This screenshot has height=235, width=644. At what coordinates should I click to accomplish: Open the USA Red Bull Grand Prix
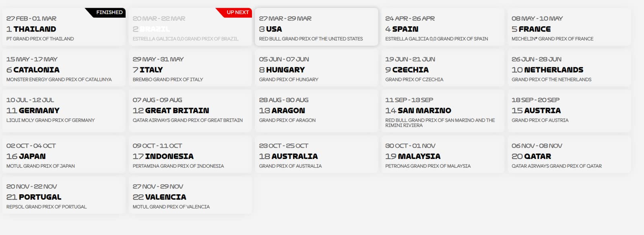pyautogui.click(x=316, y=28)
